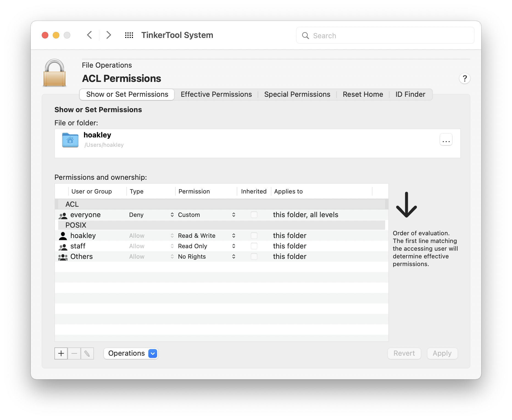Click the Apply button

click(442, 353)
